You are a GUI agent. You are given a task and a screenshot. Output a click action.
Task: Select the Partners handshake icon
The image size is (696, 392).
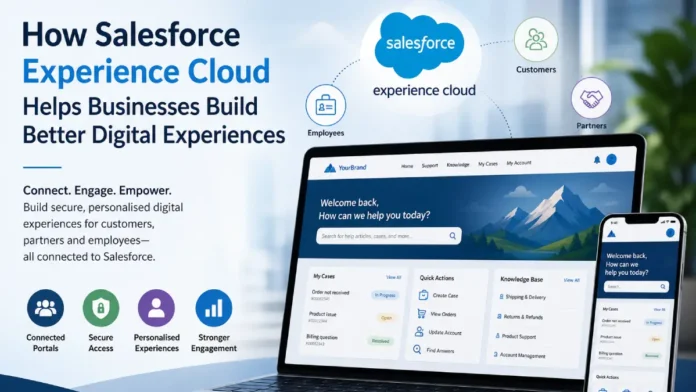click(x=591, y=98)
